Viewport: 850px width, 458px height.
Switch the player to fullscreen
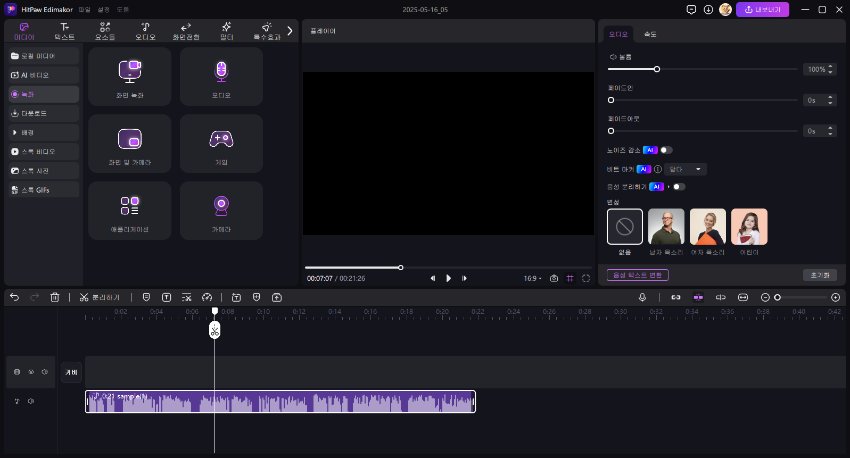[586, 278]
